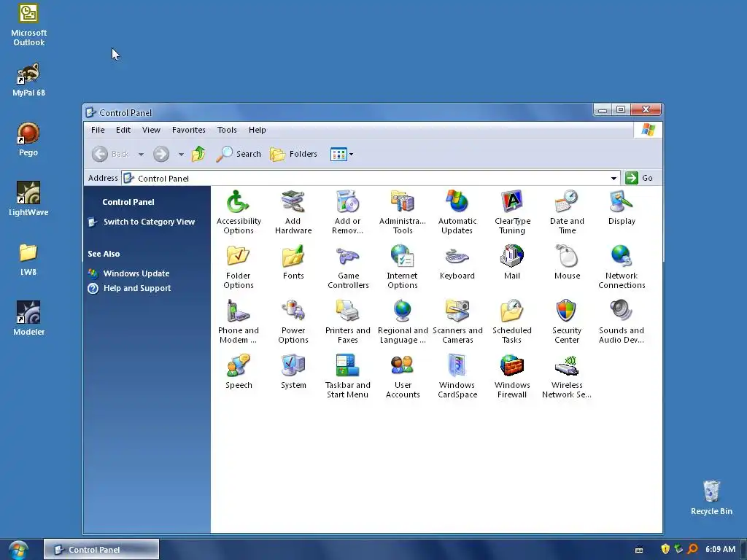The width and height of the screenshot is (747, 560).
Task: Open the File menu
Action: point(98,130)
